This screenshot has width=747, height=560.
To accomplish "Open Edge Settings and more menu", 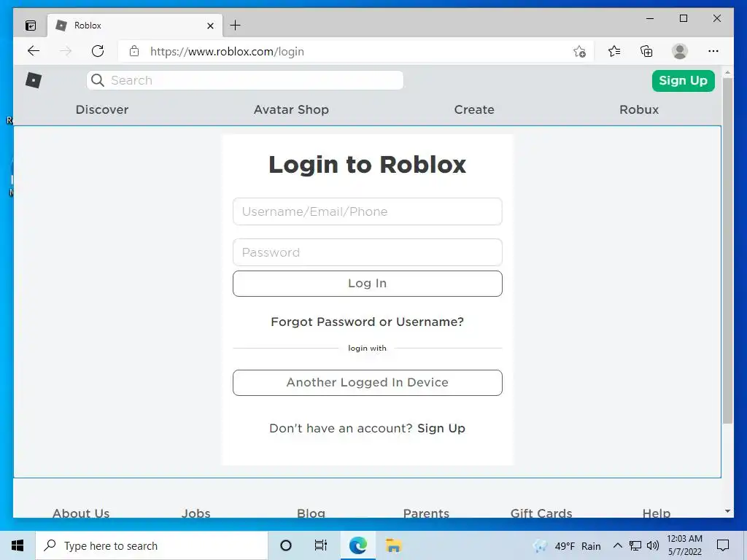I will [x=713, y=51].
